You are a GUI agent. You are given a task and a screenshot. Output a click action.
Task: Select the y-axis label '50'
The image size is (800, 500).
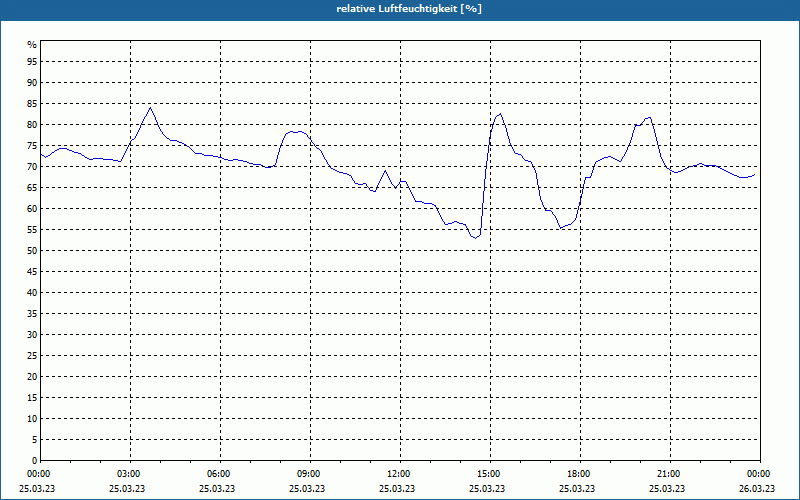(x=32, y=251)
